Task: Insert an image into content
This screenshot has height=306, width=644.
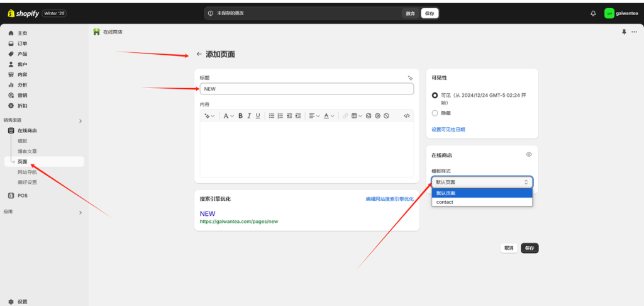Action: point(369,116)
